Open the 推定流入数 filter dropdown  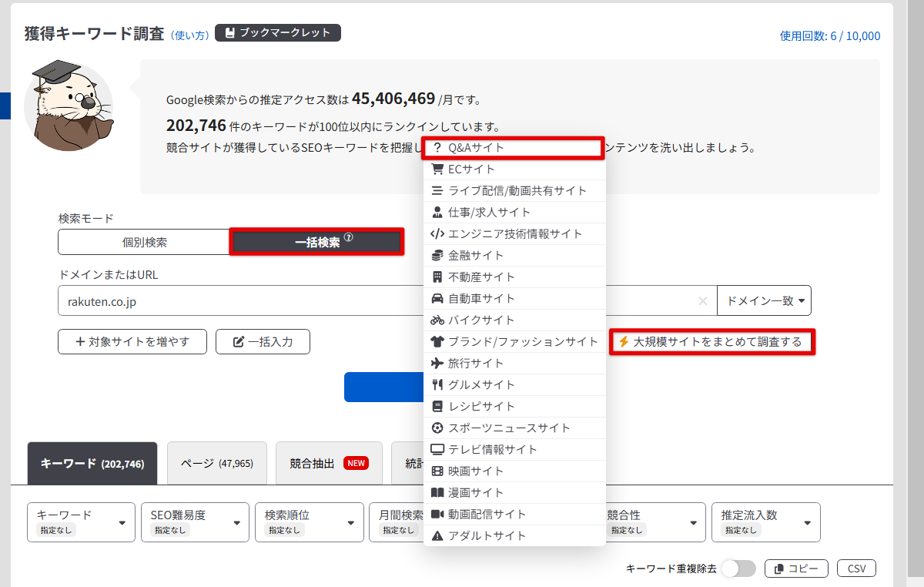pos(765,522)
